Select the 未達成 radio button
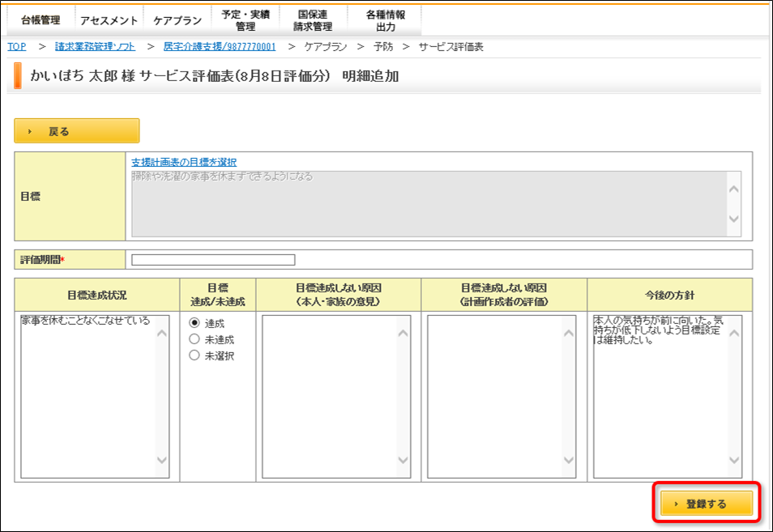773x532 pixels. click(x=194, y=339)
